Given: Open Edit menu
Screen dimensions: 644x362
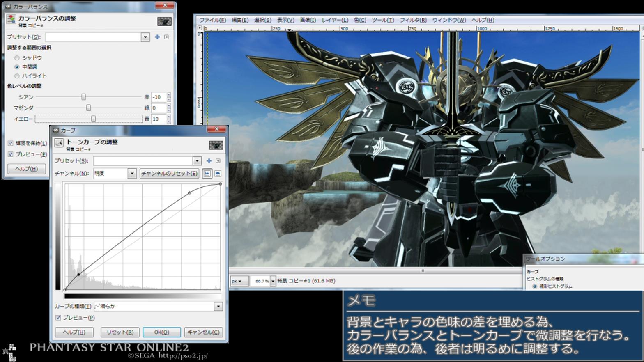Looking at the screenshot, I should point(240,20).
